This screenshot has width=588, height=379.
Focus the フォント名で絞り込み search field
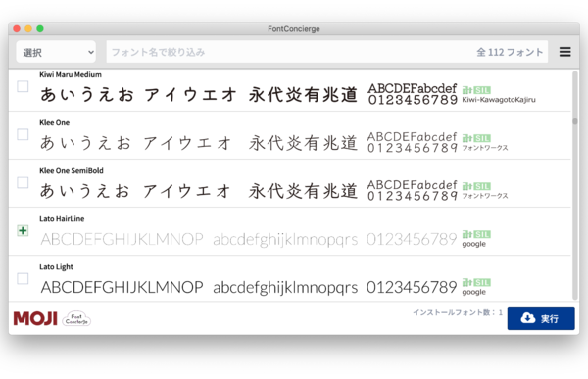pyautogui.click(x=327, y=52)
